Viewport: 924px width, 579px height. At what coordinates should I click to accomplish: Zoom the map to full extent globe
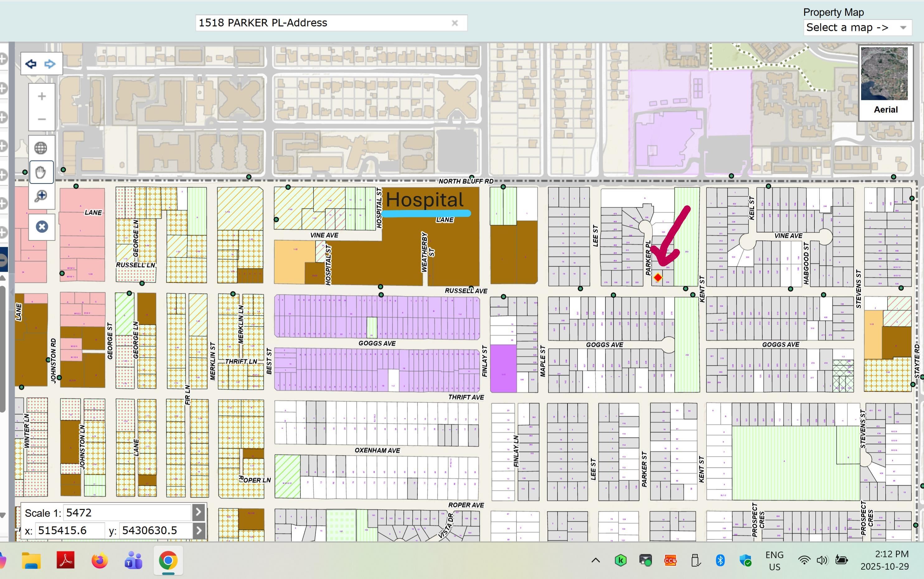41,148
